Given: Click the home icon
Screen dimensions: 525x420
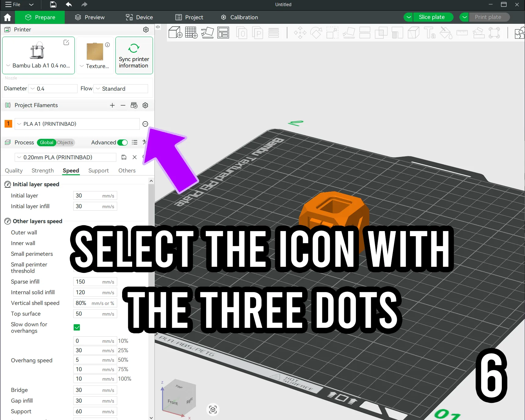Looking at the screenshot, I should tap(7, 17).
